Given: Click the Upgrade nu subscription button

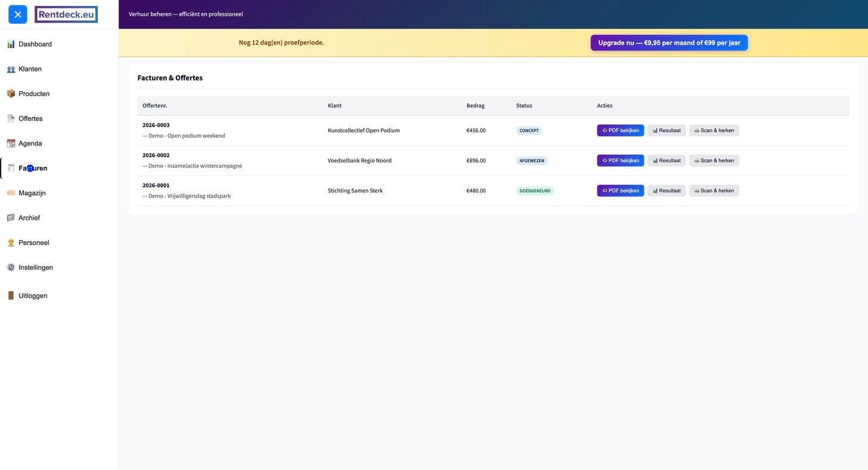Looking at the screenshot, I should [x=669, y=43].
